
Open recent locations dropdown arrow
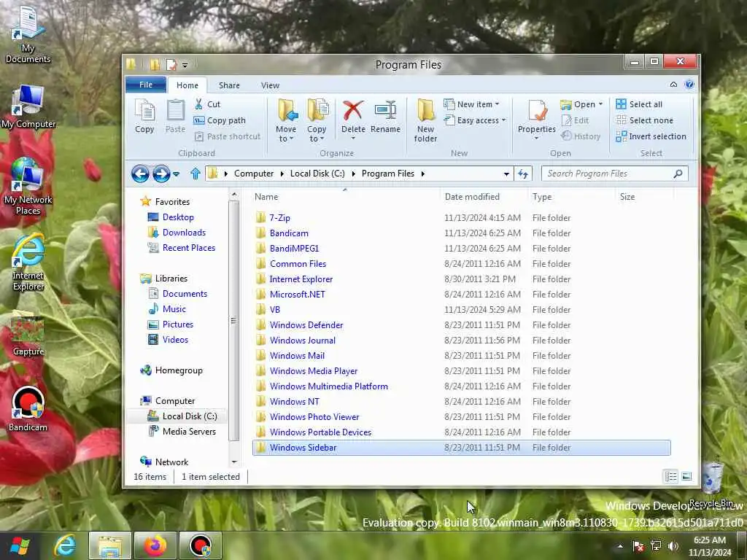[x=176, y=174]
